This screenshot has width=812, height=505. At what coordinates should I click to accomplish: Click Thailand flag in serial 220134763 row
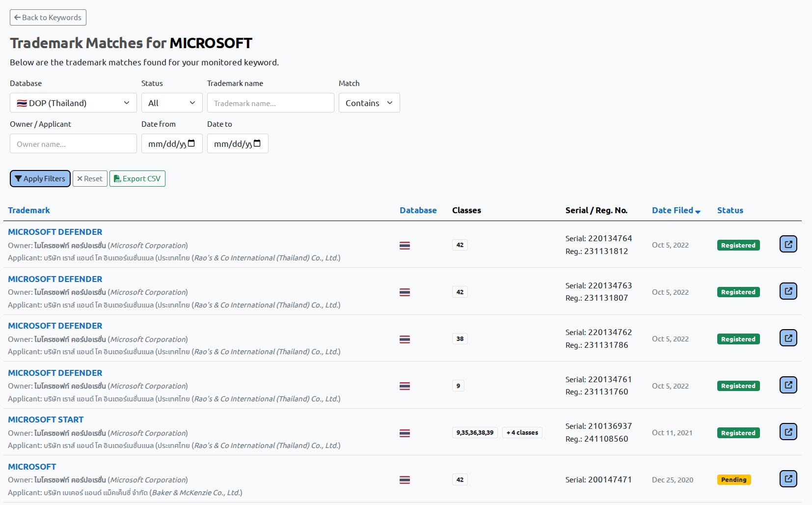(405, 292)
